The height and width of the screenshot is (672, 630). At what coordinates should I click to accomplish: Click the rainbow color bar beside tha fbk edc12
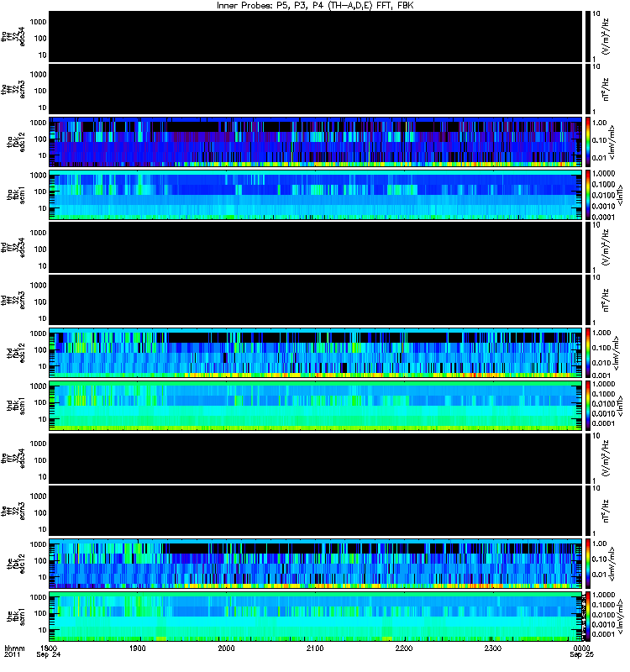[587, 142]
